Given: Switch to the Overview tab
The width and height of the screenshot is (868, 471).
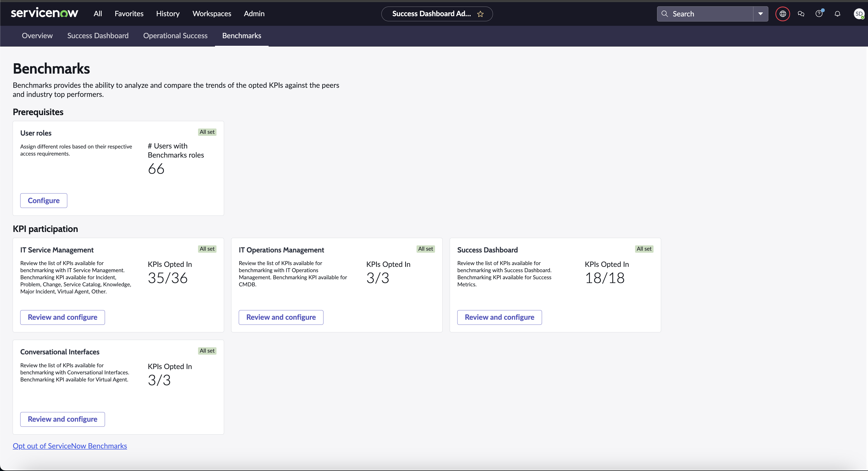Looking at the screenshot, I should click(x=37, y=36).
